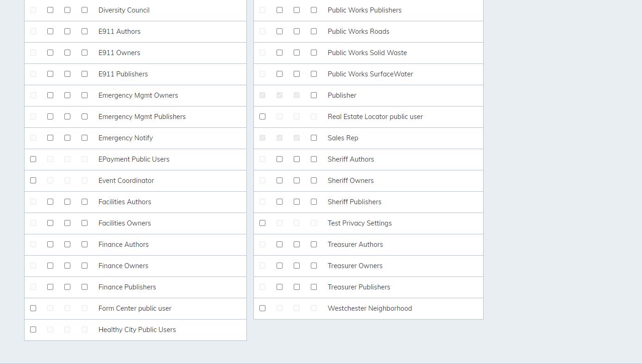Click the "Form Center public user" label text
This screenshot has width=642, height=364.
coord(135,308)
